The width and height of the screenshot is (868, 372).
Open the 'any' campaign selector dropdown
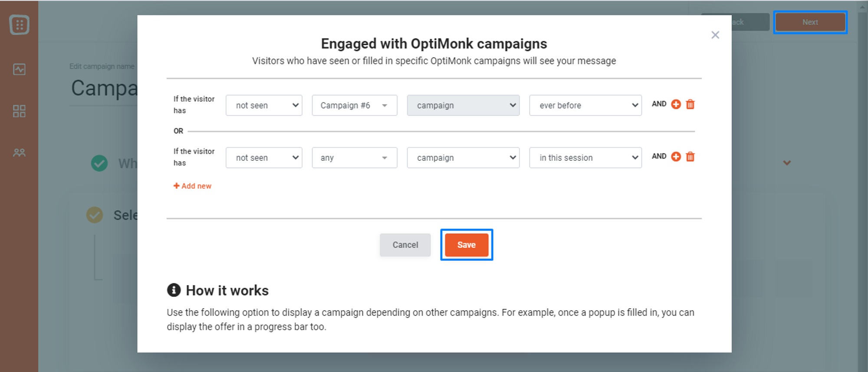point(355,158)
